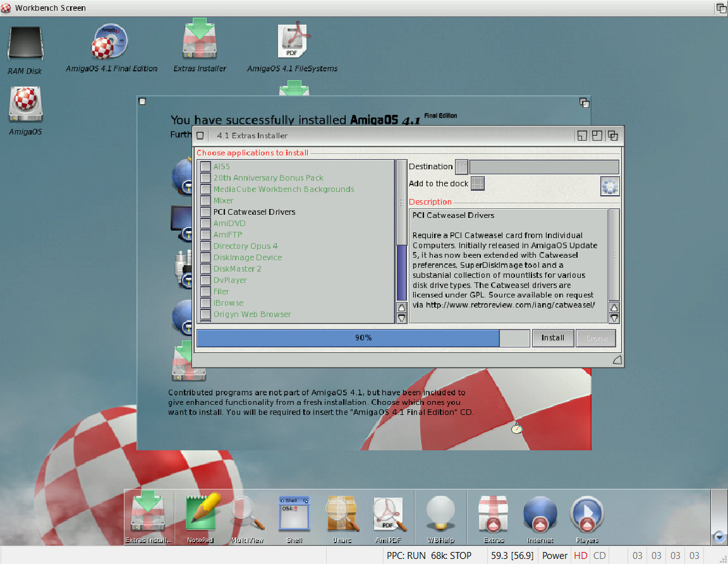Click the Done button

click(x=596, y=338)
